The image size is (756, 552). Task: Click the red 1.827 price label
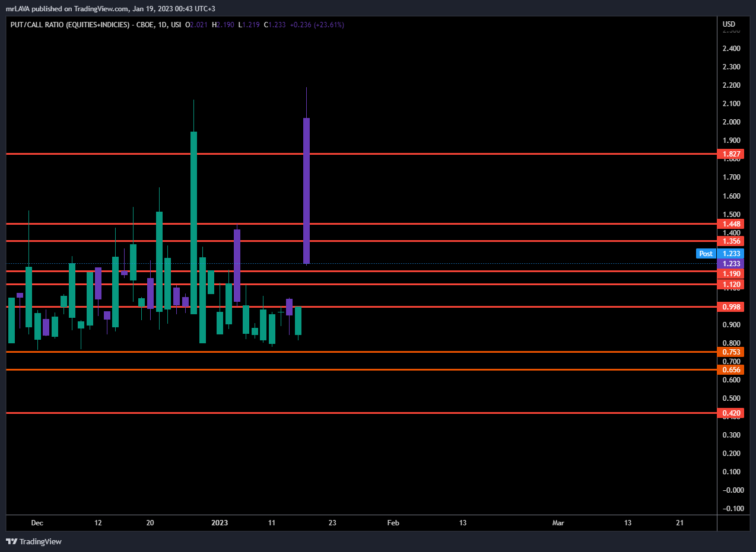coord(730,154)
